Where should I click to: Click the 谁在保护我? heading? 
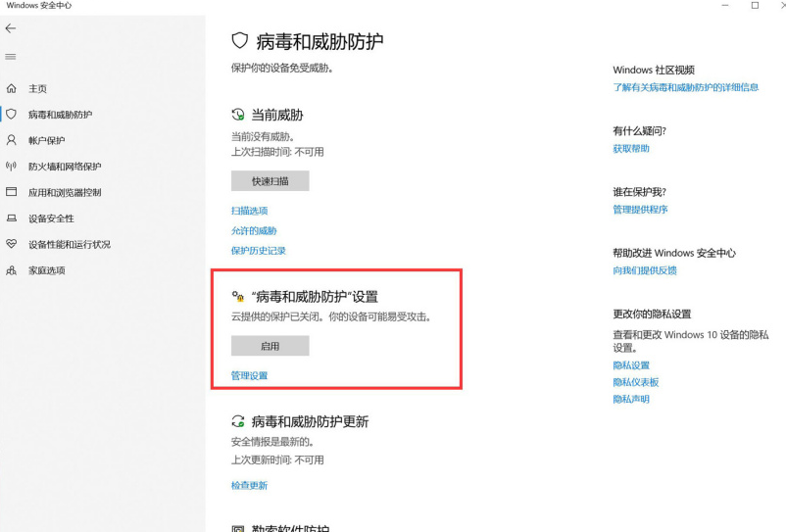pos(640,192)
